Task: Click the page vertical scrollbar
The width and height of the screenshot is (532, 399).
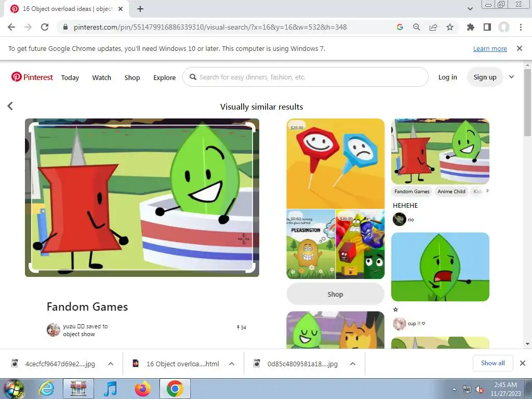Action: [x=528, y=102]
